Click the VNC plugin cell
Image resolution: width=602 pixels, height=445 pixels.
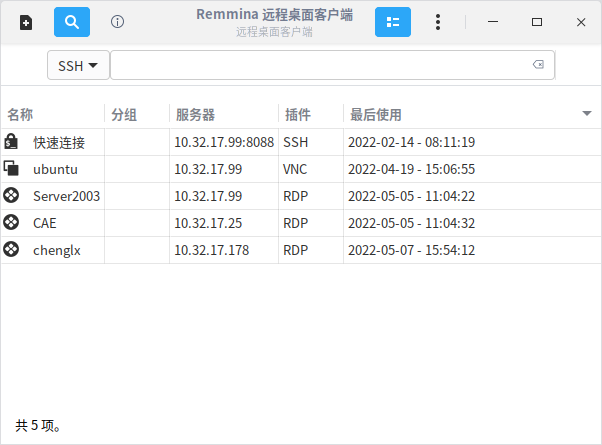point(295,169)
